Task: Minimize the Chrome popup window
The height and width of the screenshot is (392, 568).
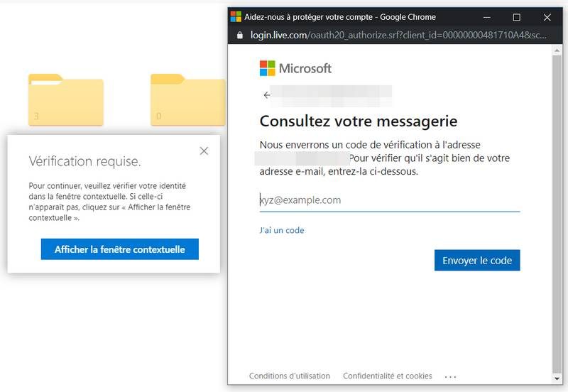Action: 488,17
